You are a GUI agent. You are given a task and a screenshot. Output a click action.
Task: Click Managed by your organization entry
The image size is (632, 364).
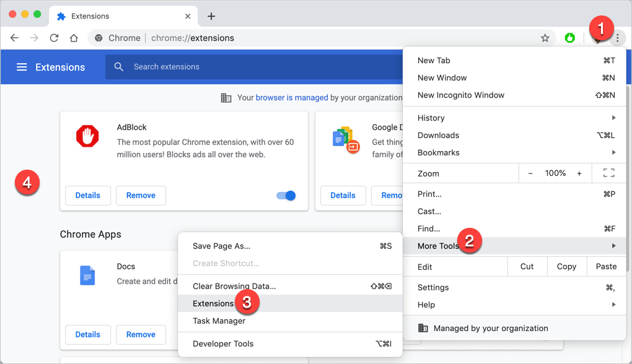point(514,328)
